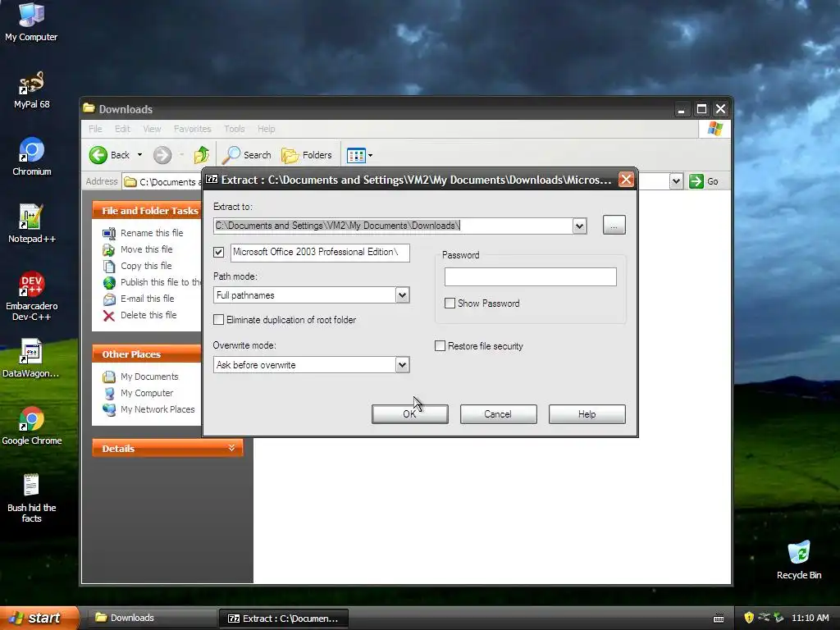
Task: Toggle the Folders pane in Downloads
Action: tap(307, 155)
